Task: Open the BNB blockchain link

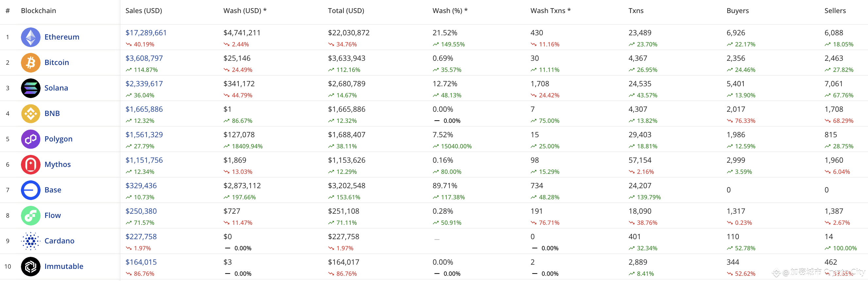Action: pyautogui.click(x=52, y=113)
